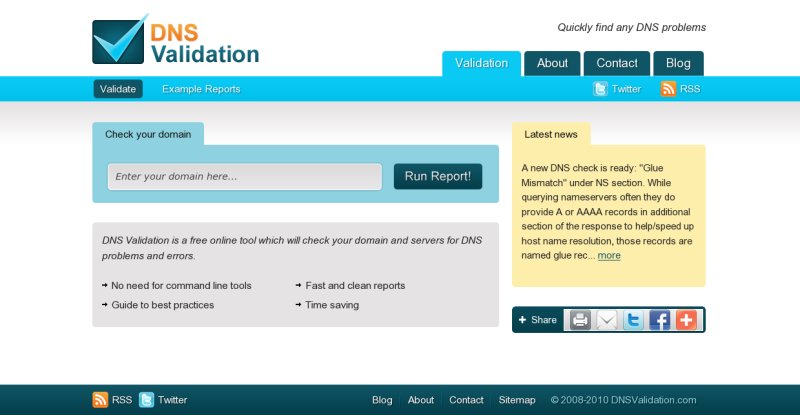Click the 'Check your domain' tab heading
The width and height of the screenshot is (800, 415).
pyautogui.click(x=148, y=134)
